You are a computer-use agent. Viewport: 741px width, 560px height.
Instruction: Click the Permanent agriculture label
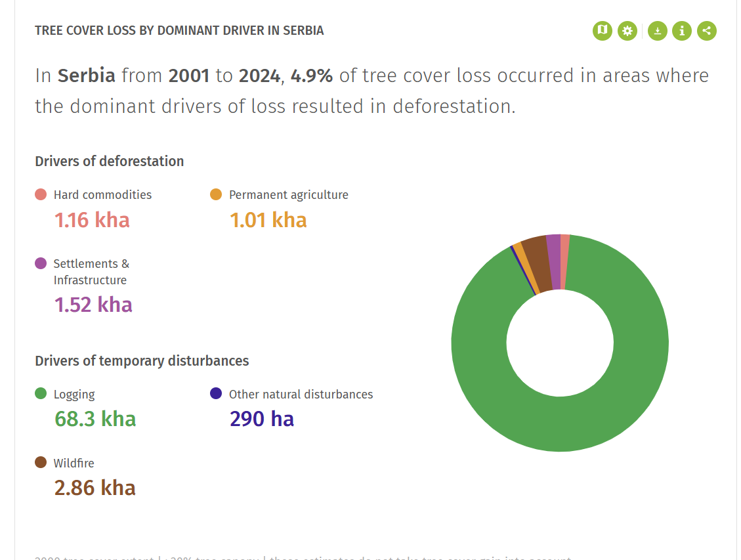click(x=288, y=194)
